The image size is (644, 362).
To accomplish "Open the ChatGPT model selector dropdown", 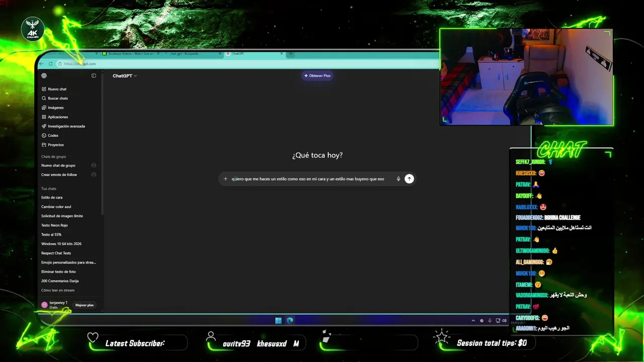I will 124,76.
